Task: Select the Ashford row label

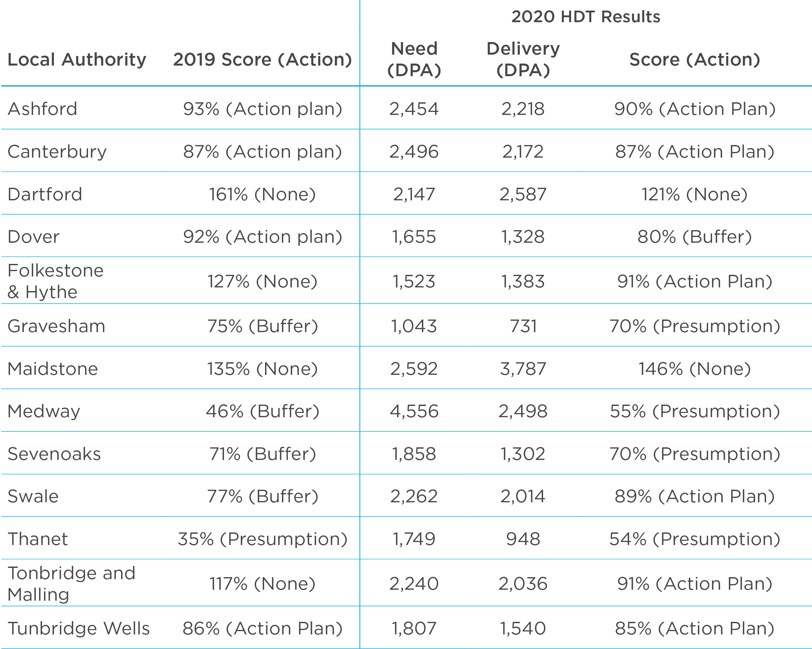Action: (43, 109)
